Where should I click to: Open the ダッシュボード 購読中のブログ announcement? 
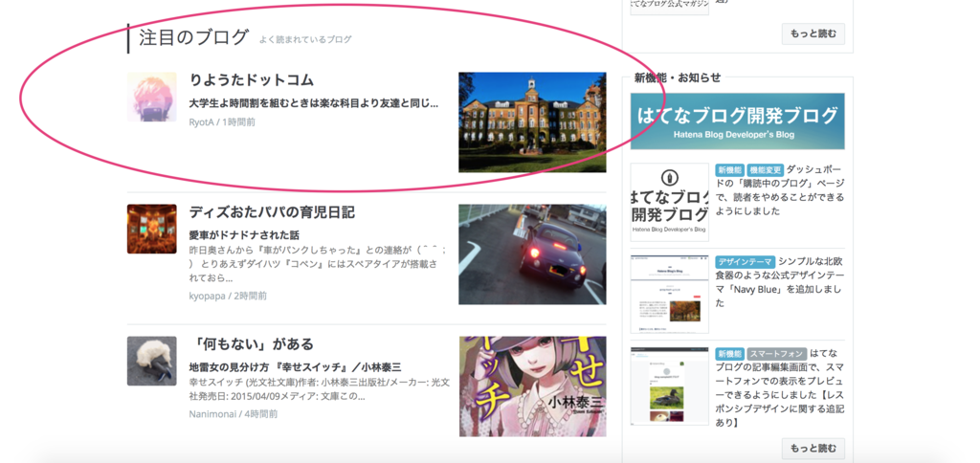(780, 190)
